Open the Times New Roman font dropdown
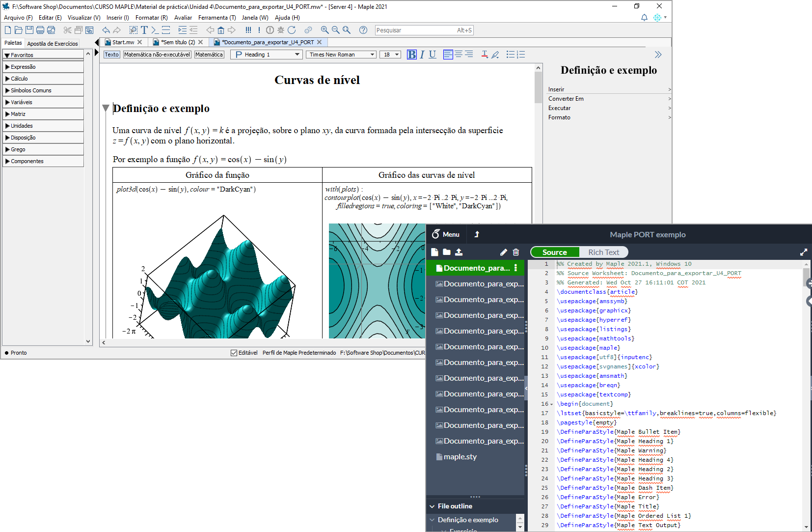 pos(341,55)
